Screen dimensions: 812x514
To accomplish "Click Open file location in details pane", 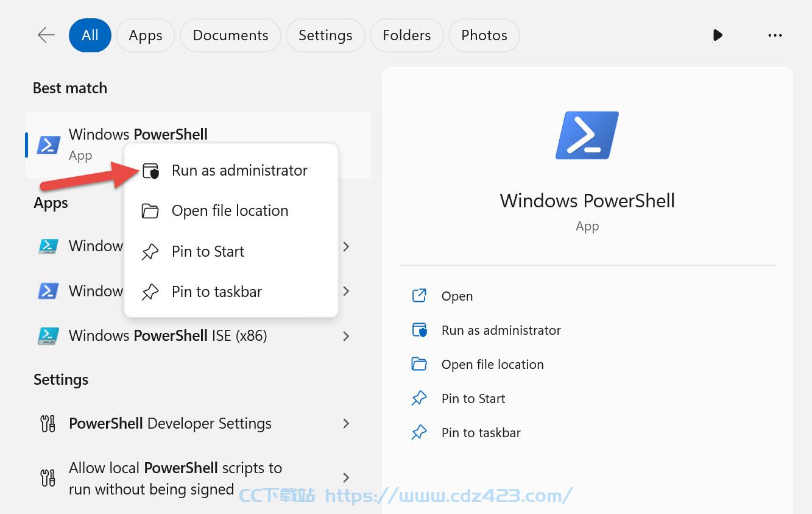I will click(492, 365).
